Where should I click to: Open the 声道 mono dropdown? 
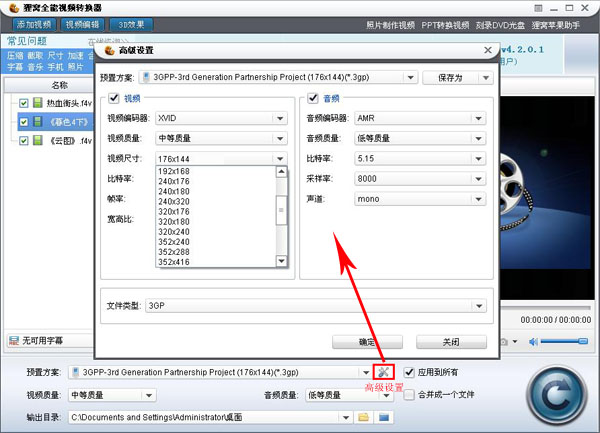coord(479,199)
